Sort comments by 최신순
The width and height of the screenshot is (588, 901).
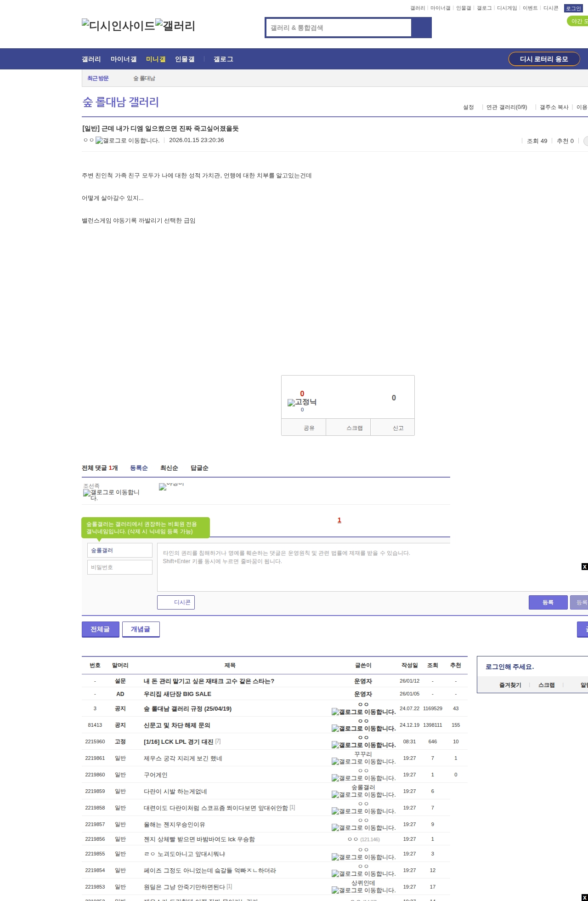click(169, 468)
